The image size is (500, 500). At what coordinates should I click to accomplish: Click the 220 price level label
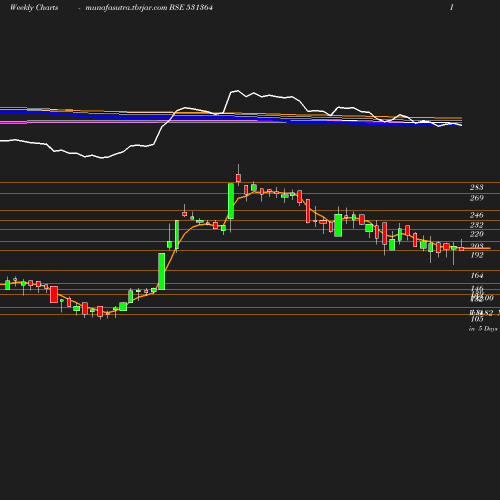(477, 234)
